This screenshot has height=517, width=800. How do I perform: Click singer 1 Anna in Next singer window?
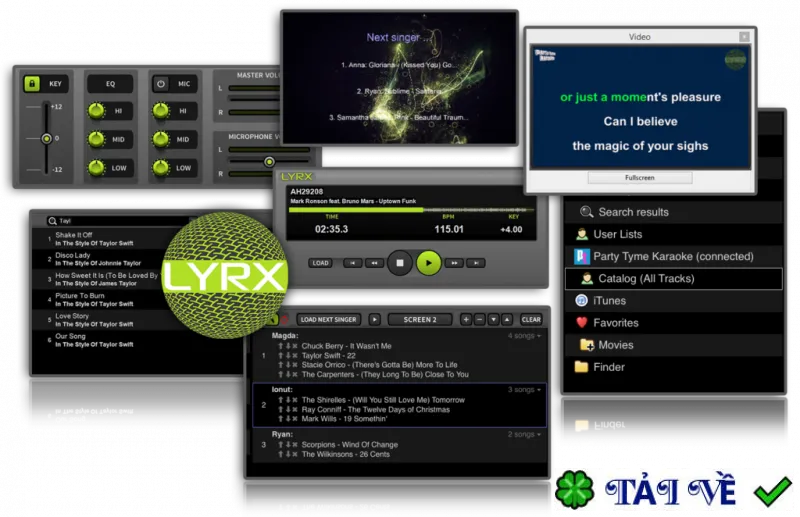click(x=399, y=65)
